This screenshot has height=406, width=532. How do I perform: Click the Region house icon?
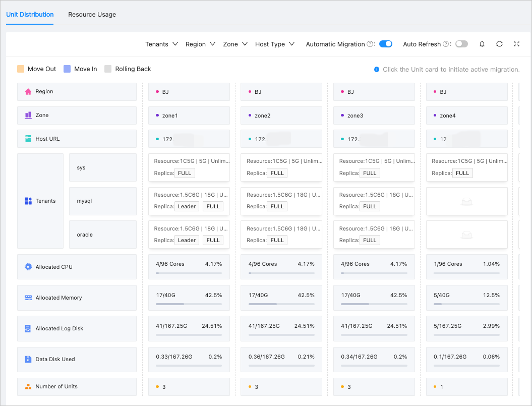(x=28, y=92)
